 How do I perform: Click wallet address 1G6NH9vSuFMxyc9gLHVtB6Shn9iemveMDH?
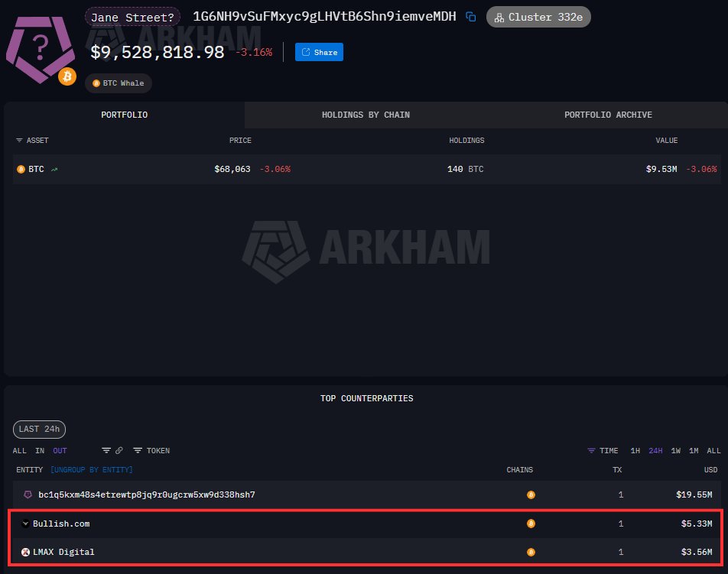(x=324, y=17)
